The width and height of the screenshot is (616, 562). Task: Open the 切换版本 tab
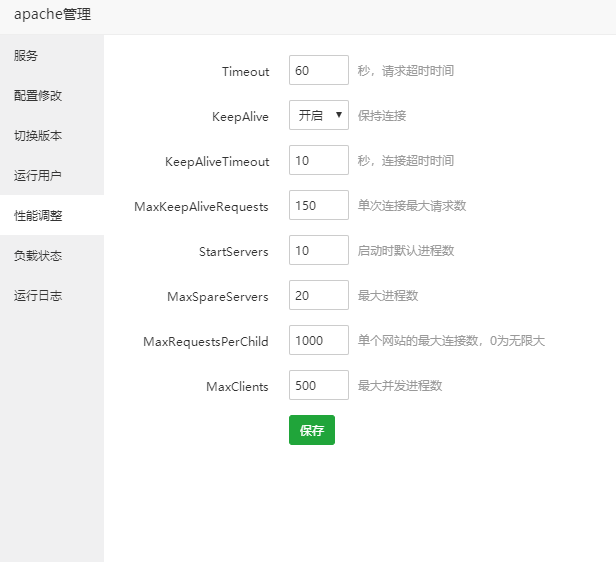coord(52,135)
